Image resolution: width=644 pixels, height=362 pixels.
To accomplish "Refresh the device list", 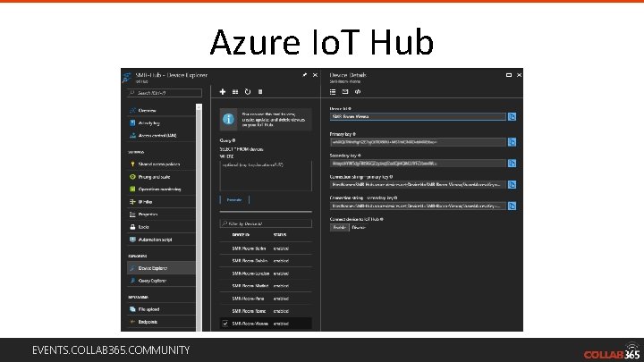I will [248, 91].
